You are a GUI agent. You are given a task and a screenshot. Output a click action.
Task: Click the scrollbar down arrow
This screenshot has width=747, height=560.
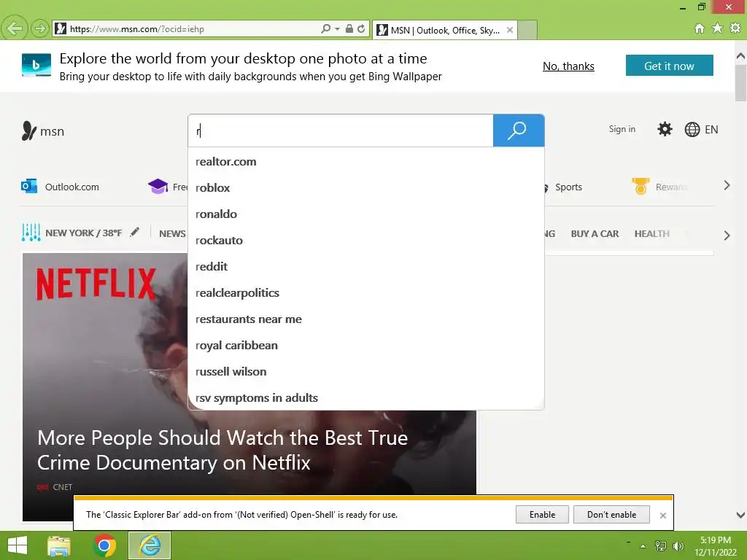tap(740, 515)
